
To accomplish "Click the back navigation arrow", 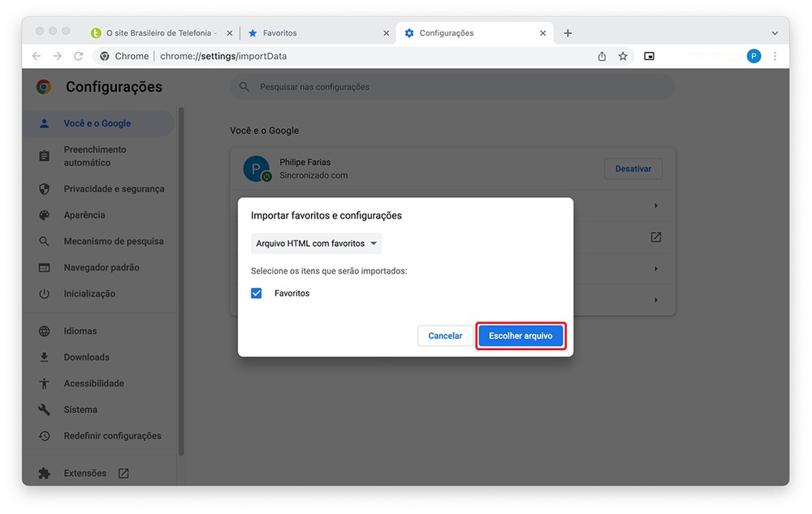I will (x=36, y=56).
